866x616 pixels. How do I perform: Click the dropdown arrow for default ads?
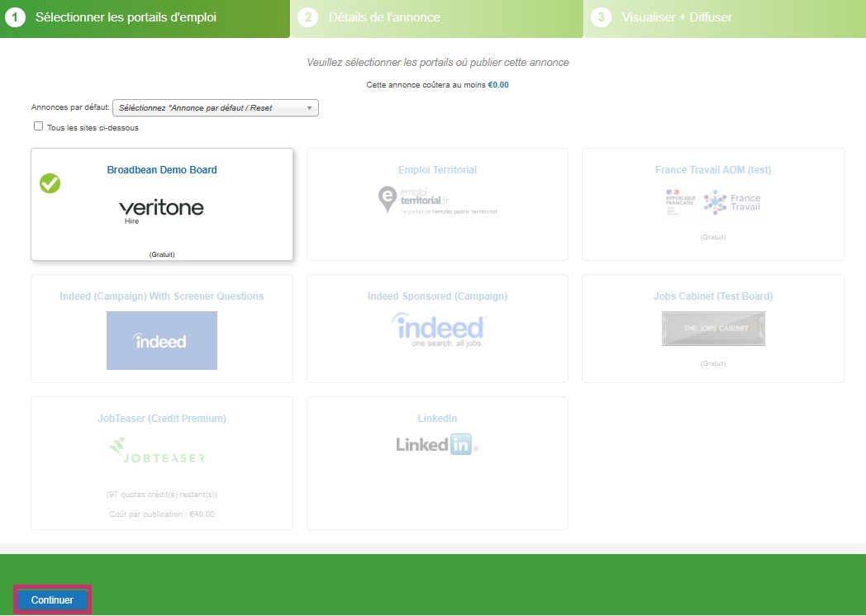pyautogui.click(x=309, y=108)
